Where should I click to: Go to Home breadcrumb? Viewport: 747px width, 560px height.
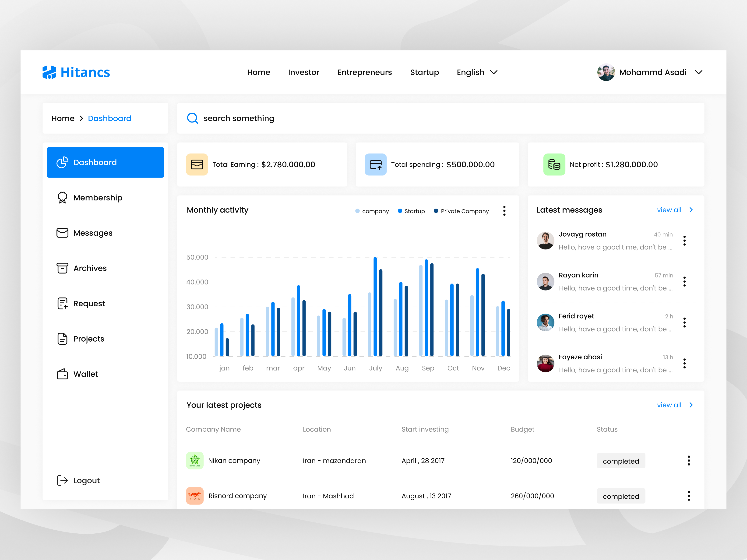click(x=63, y=119)
